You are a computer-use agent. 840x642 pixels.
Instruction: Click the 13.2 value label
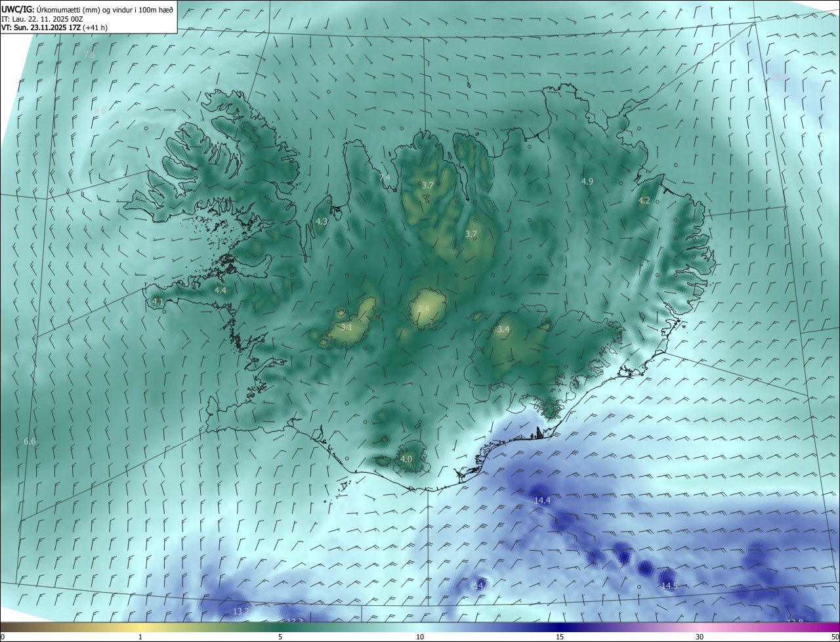coord(241,611)
